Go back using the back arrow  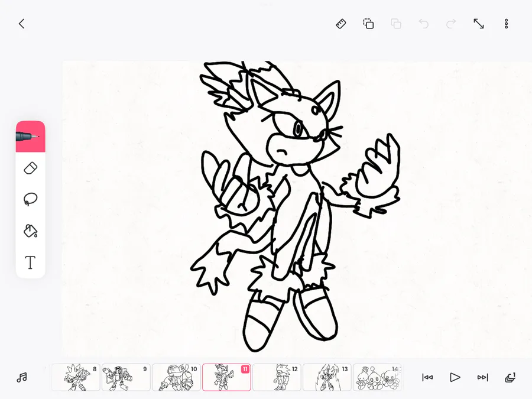click(22, 24)
